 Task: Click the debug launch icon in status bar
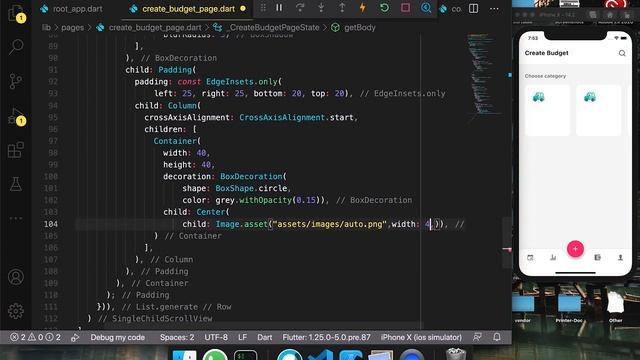pyautogui.click(x=75, y=338)
